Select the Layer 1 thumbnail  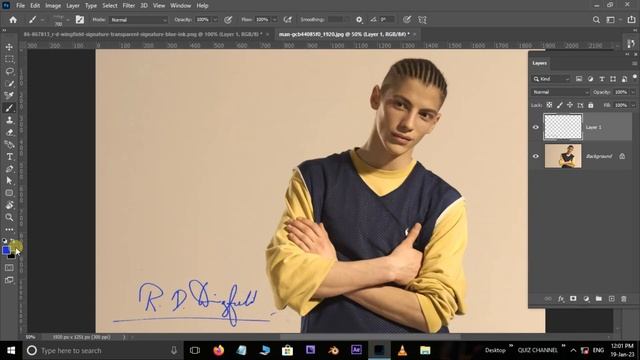(563, 127)
